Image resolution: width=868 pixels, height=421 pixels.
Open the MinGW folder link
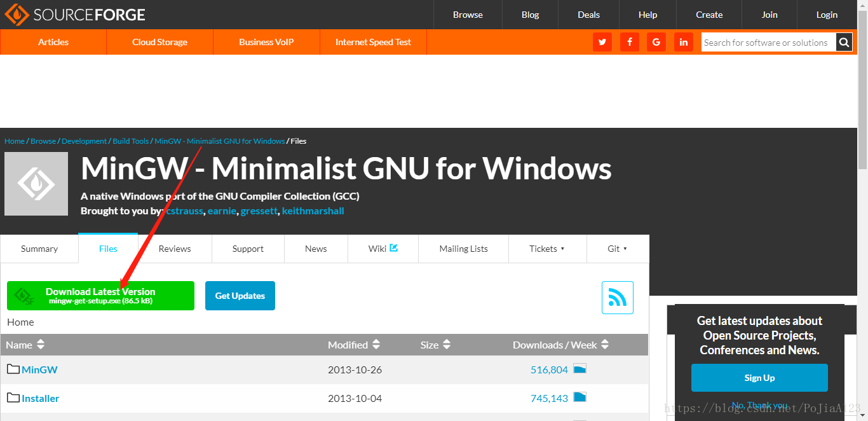pyautogui.click(x=39, y=369)
